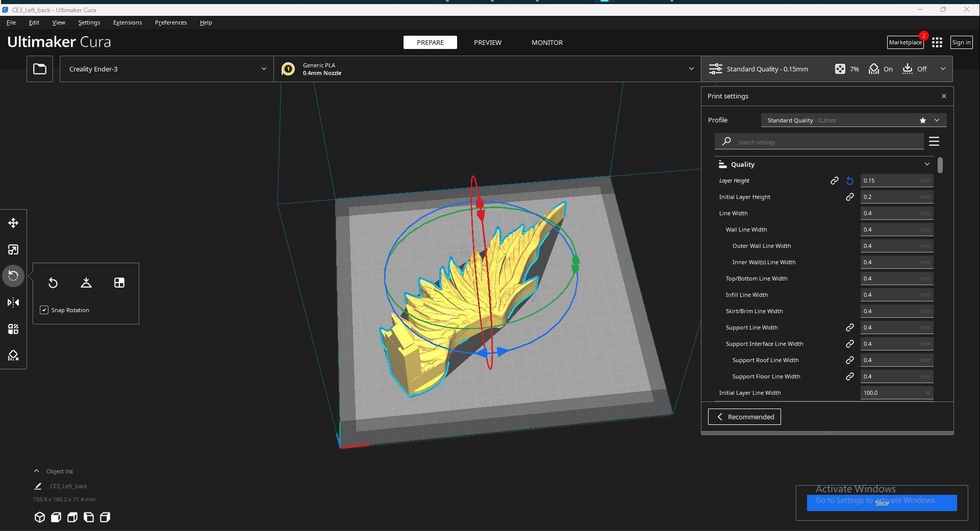Open the File menu
980x531 pixels.
(11, 22)
